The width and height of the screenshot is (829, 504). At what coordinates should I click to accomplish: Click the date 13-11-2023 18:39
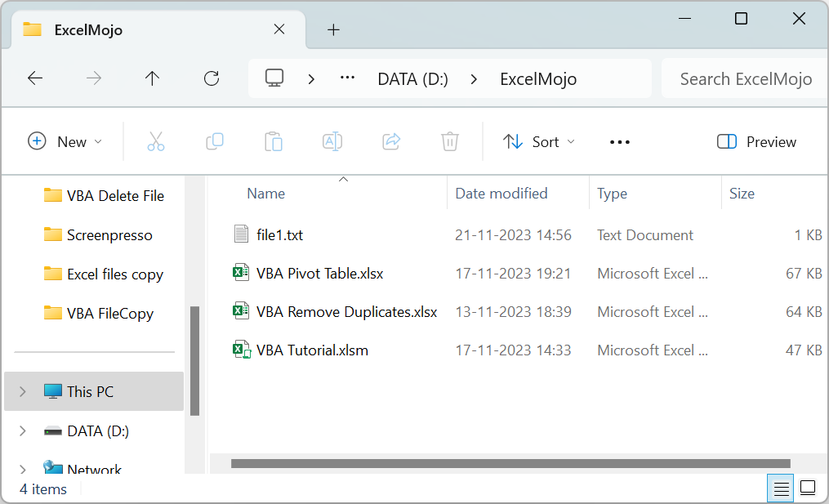[x=514, y=311]
